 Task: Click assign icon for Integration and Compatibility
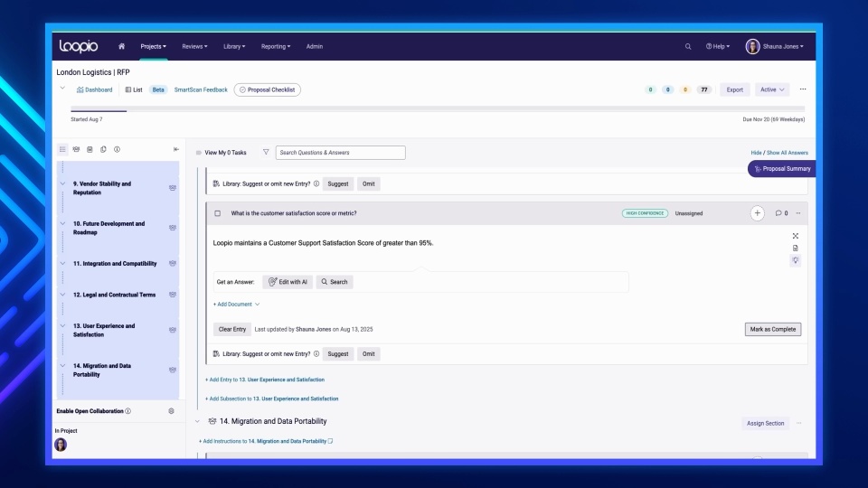click(173, 263)
